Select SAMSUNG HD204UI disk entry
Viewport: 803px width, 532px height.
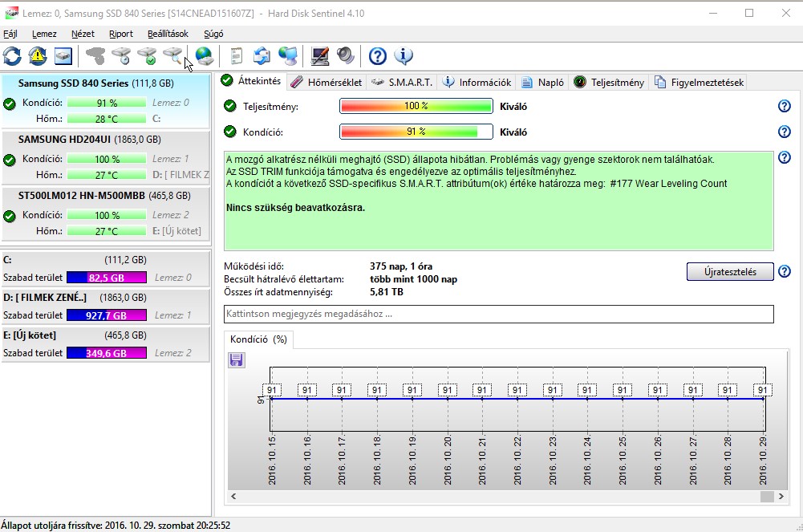[x=106, y=158]
